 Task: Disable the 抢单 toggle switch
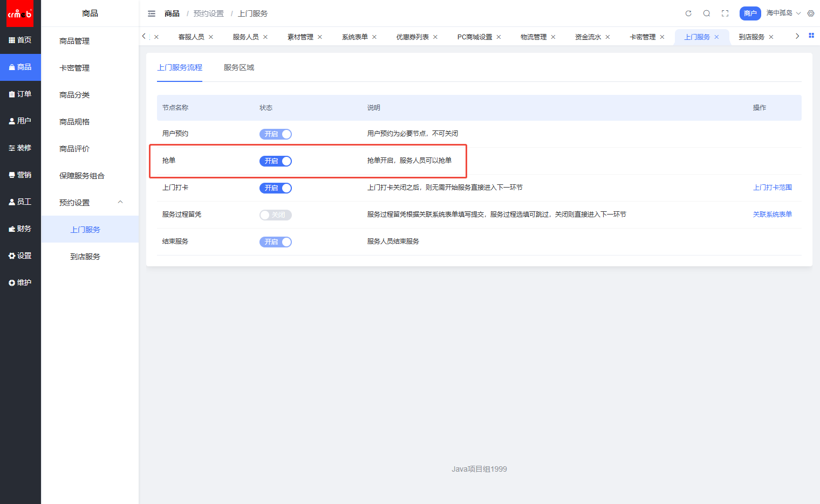[x=276, y=161]
